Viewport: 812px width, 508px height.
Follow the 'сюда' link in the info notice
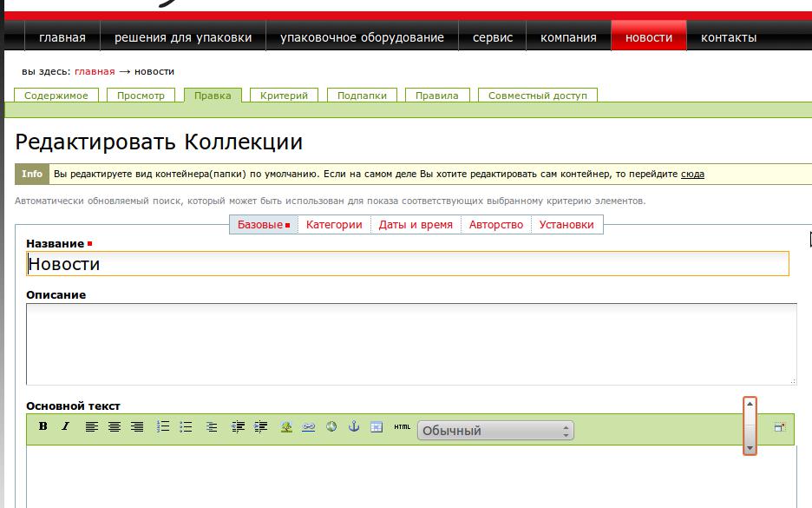(x=692, y=174)
